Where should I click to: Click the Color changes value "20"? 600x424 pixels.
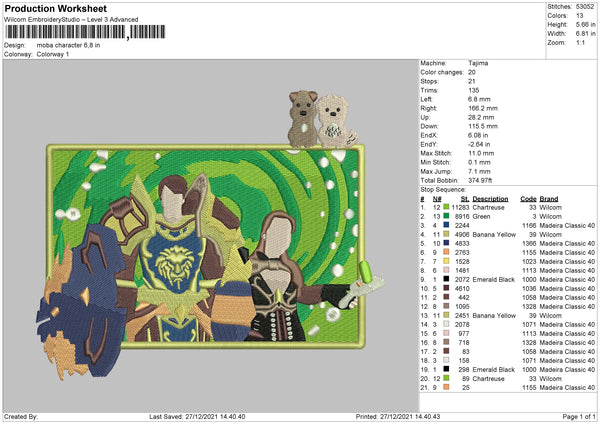click(x=472, y=72)
